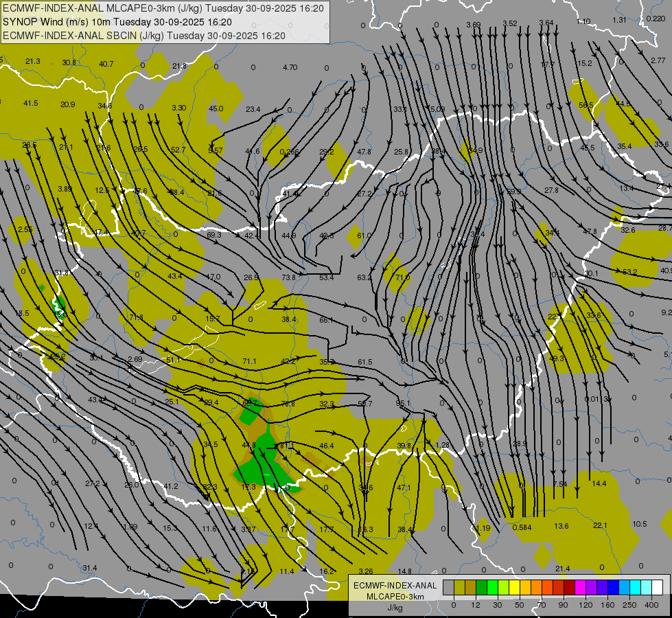The height and width of the screenshot is (618, 672).
Task: Click the map value 46.4
Action: 327,446
